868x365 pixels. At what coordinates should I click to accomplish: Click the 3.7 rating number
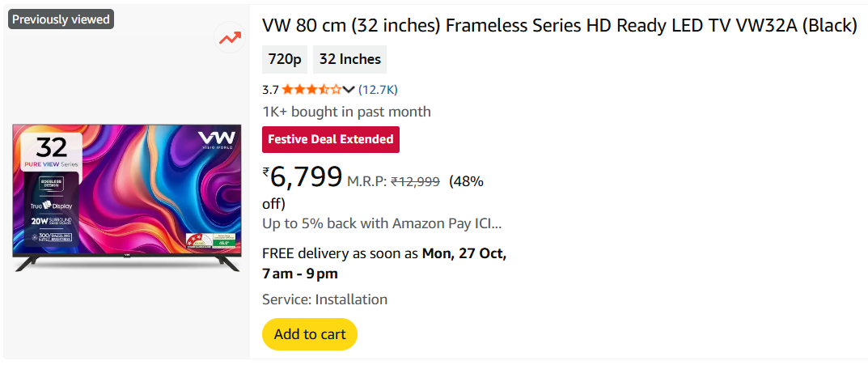(270, 90)
